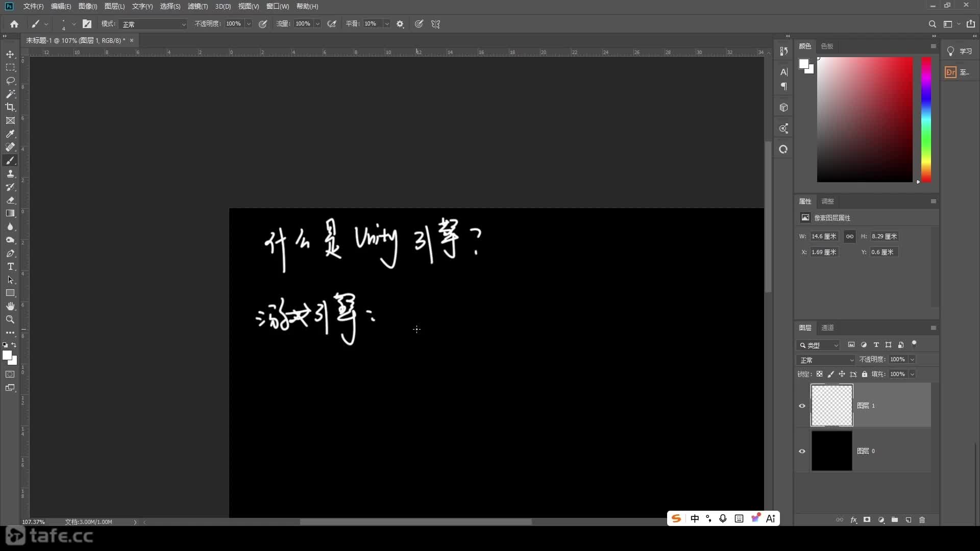Create a new layer group

895,520
